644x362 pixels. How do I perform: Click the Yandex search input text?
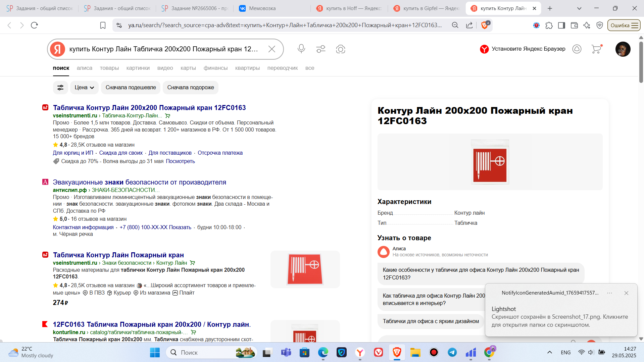click(x=164, y=49)
